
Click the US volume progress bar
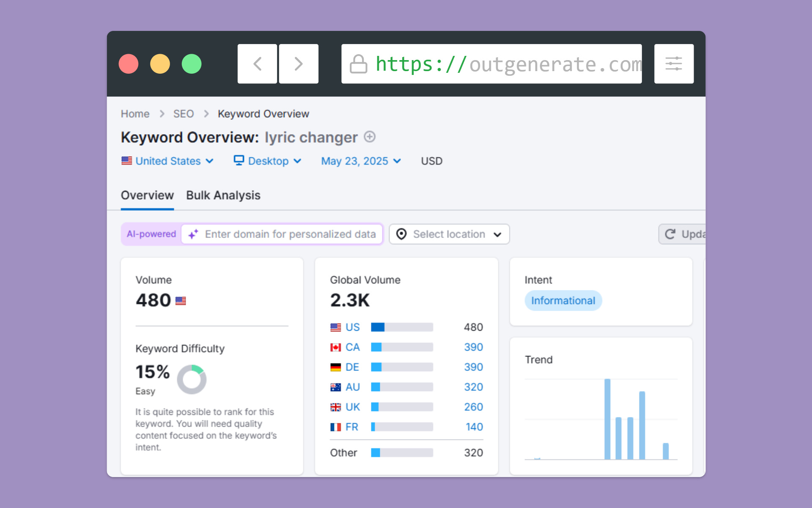tap(402, 327)
